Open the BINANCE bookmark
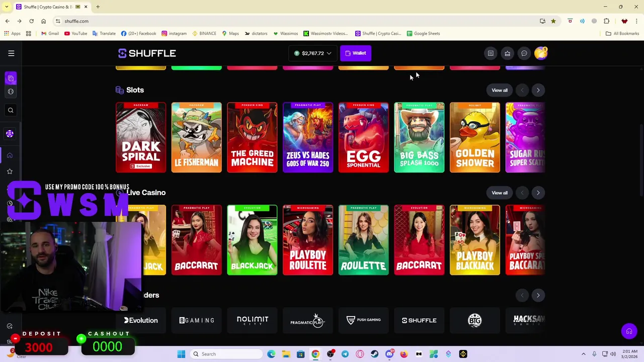644x362 pixels. [x=204, y=33]
